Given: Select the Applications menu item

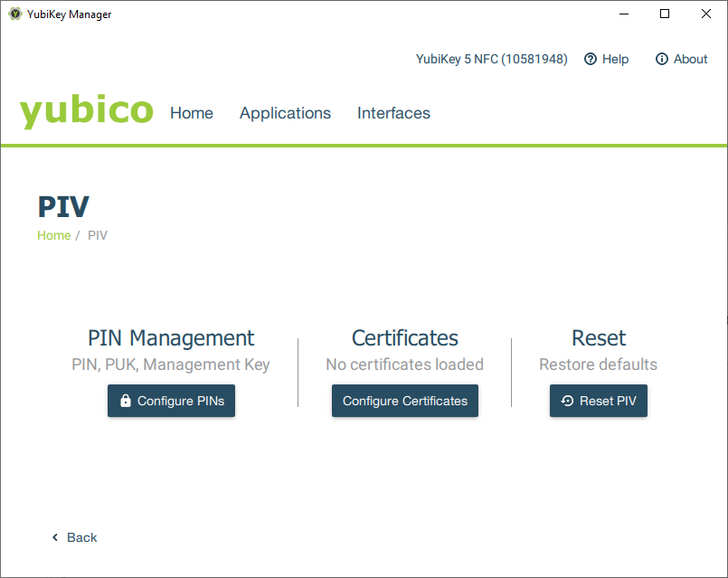Looking at the screenshot, I should coord(285,113).
